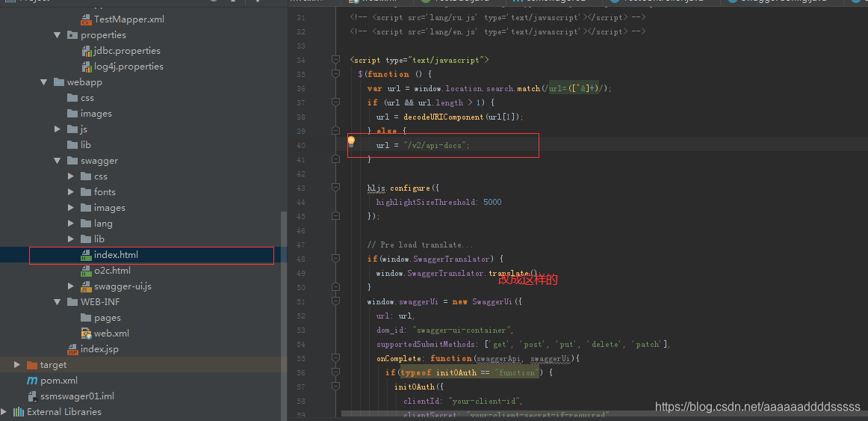Select ssmswager01.iml in the project tree
This screenshot has height=421, width=868.
click(78, 396)
